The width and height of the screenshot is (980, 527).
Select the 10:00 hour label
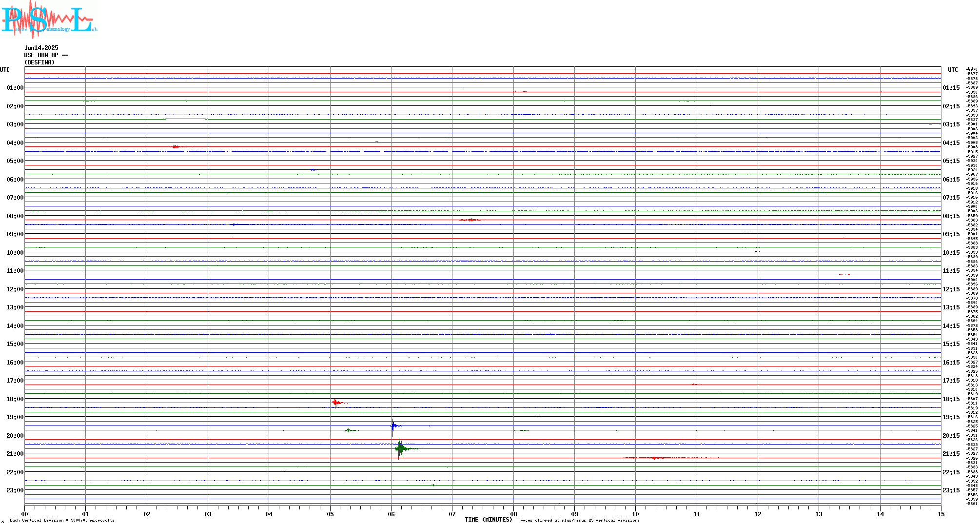click(15, 253)
